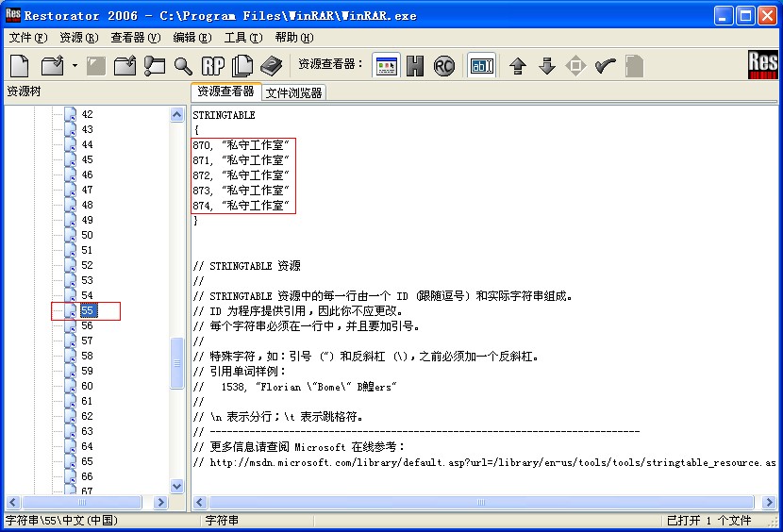Click the new file icon in toolbar

click(x=20, y=66)
